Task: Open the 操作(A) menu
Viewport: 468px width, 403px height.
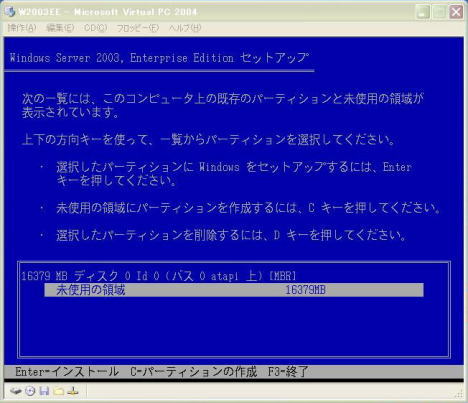Action: (x=22, y=28)
